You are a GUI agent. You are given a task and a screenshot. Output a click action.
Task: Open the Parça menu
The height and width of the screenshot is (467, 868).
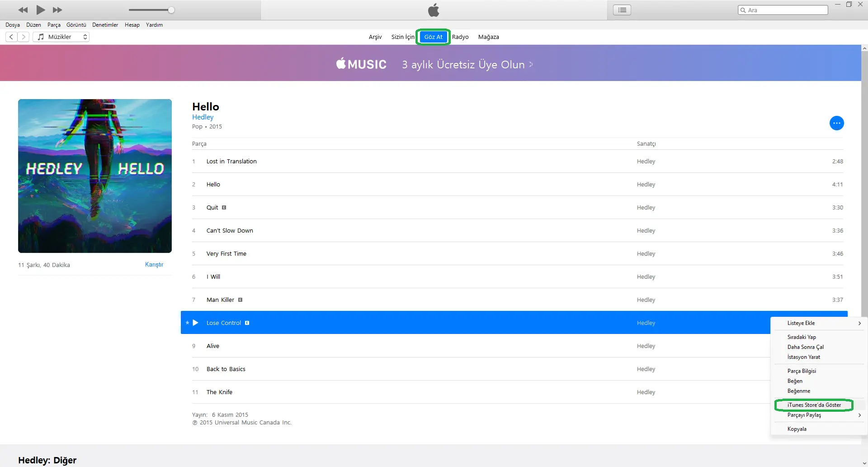tap(54, 25)
